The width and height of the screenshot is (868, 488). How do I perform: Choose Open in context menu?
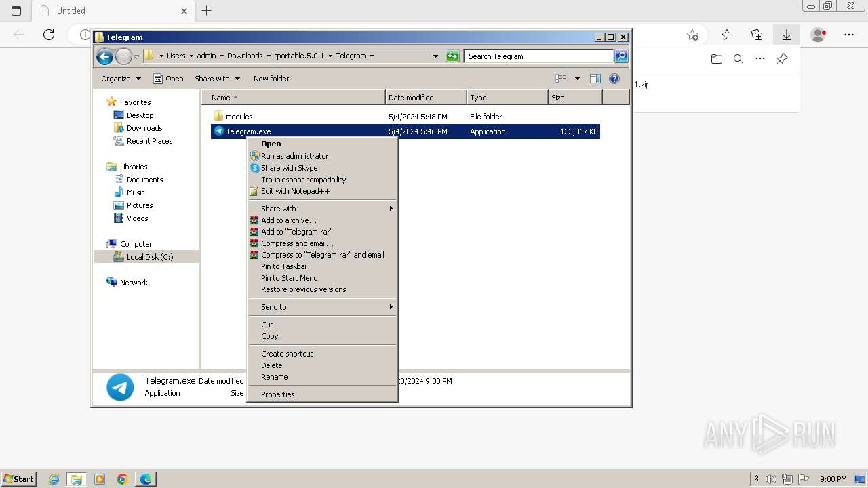[322, 144]
